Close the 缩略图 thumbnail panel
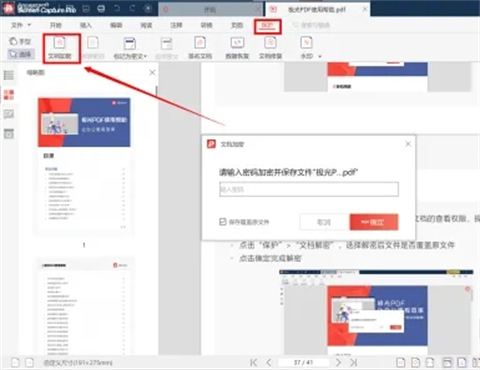The image size is (480, 370). point(152,72)
